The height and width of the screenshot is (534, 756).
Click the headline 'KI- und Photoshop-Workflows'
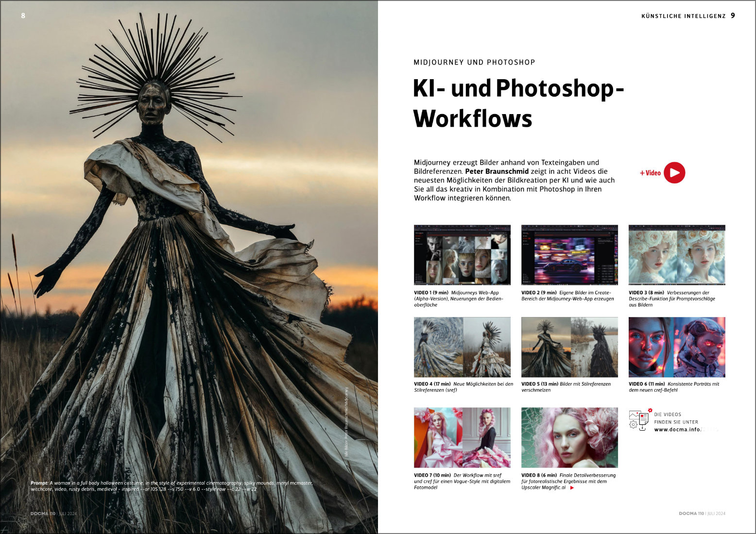tap(518, 103)
